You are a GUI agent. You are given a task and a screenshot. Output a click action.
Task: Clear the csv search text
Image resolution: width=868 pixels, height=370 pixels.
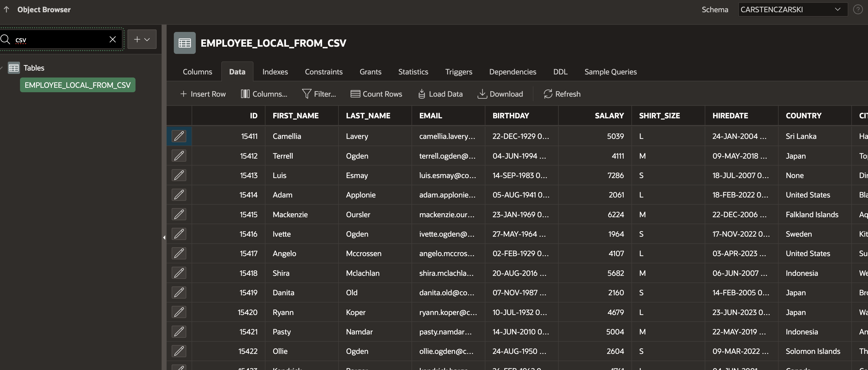click(x=112, y=39)
